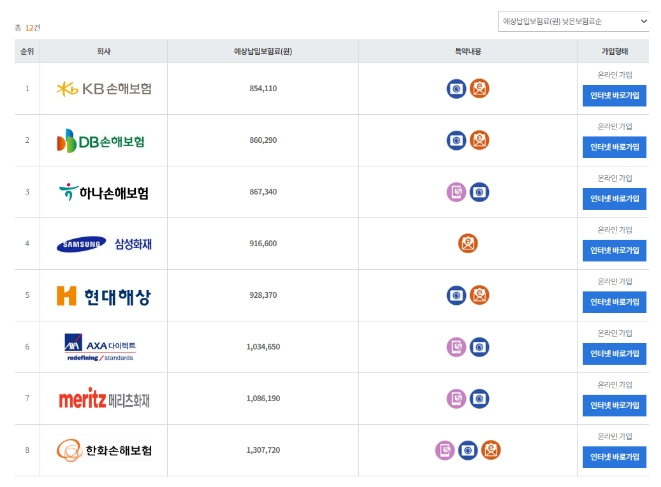This screenshot has width=661, height=487.
Task: Click the orange email icon in DB손해보험 row
Action: click(479, 140)
